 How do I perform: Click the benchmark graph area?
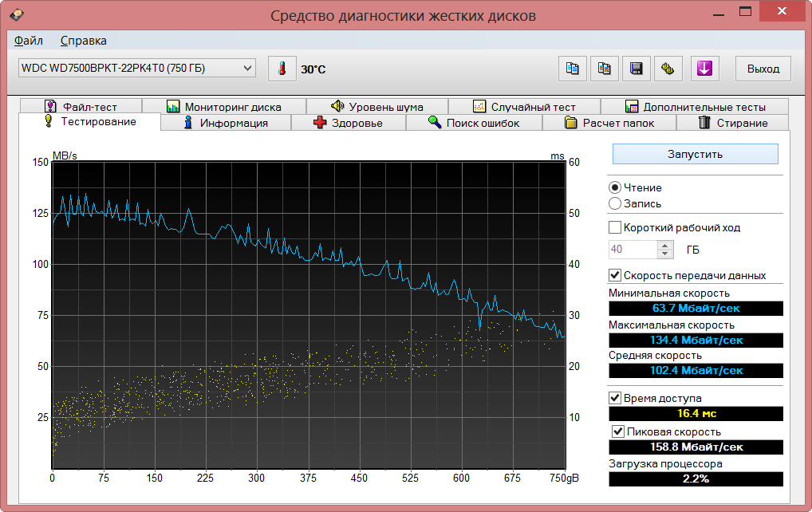[x=309, y=315]
